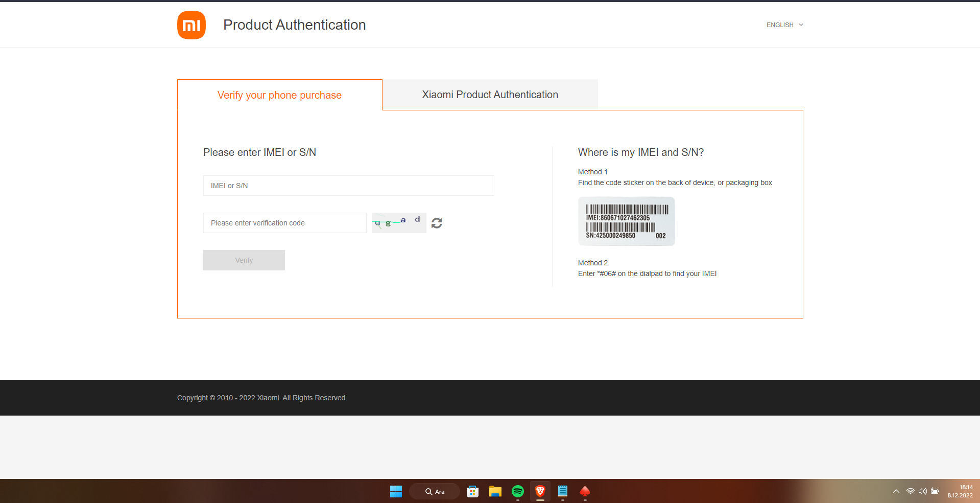Viewport: 980px width, 503px height.
Task: Click the 'Please enter IMEI or S/N' heading
Action: (x=259, y=152)
